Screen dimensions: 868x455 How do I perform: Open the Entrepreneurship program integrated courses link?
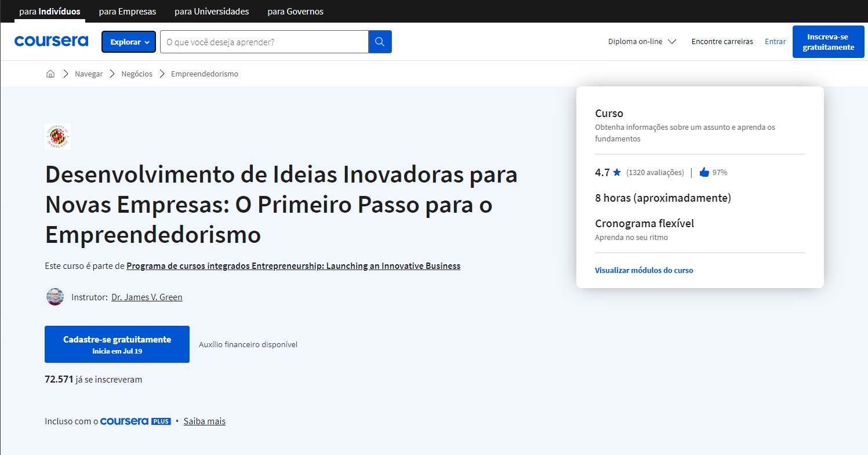(x=293, y=266)
